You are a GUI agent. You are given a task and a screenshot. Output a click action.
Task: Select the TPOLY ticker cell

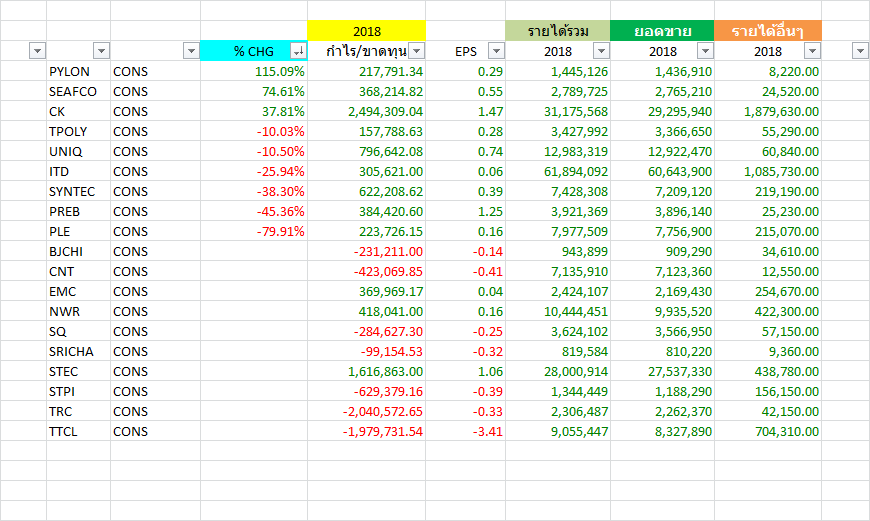(x=78, y=131)
